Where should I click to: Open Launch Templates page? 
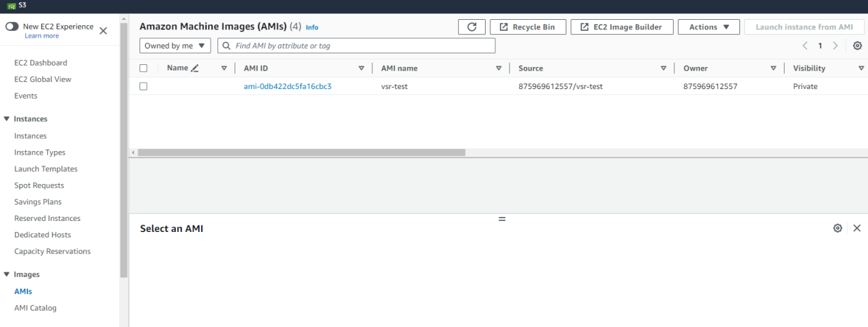46,169
